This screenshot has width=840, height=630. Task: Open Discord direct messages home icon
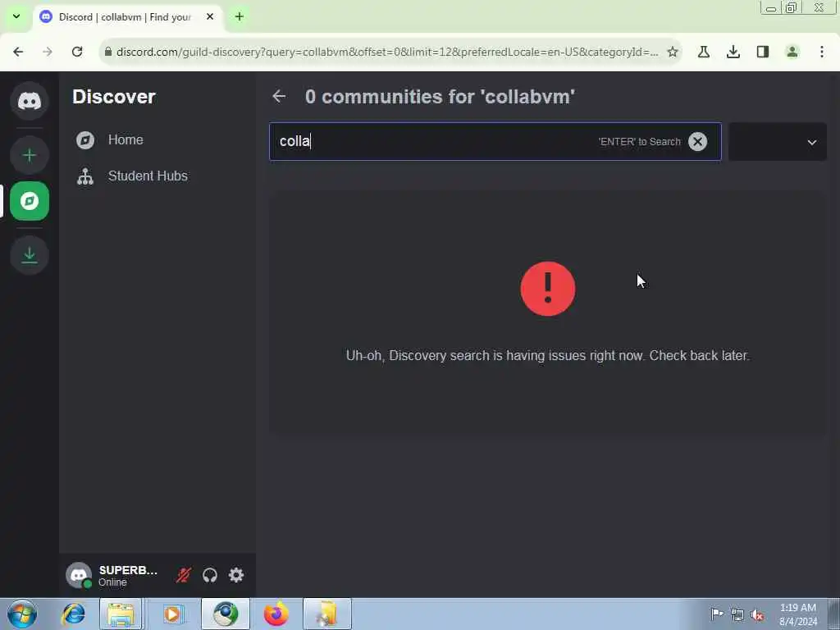30,101
